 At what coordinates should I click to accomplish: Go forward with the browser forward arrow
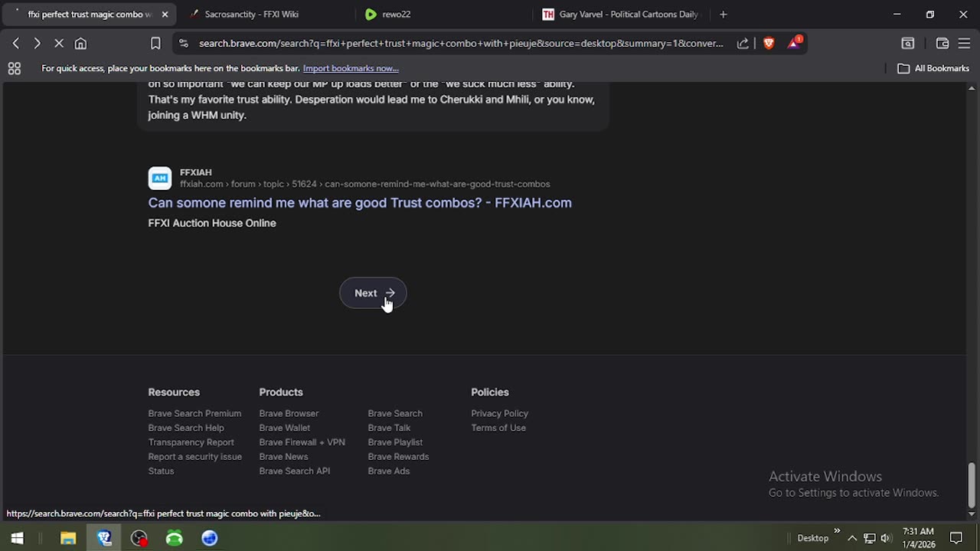(37, 44)
